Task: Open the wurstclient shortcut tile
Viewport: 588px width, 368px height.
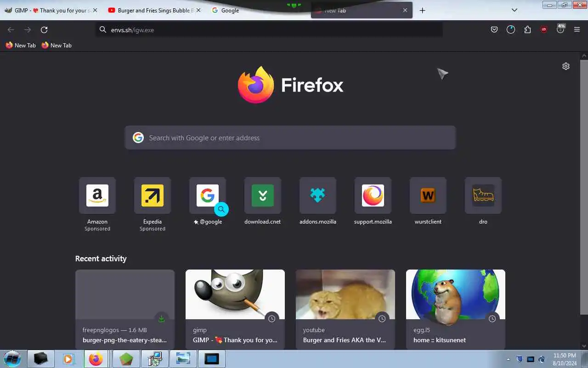Action: [x=428, y=201]
